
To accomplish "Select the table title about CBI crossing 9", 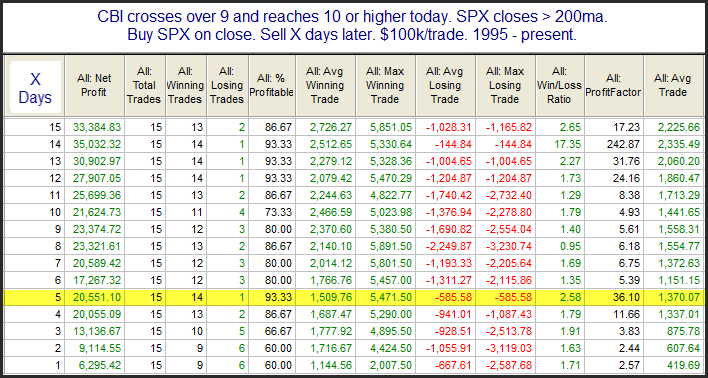I will [352, 26].
